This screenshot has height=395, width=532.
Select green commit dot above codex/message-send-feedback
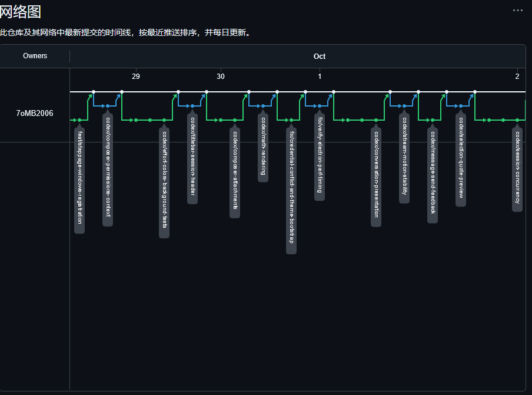click(x=432, y=120)
